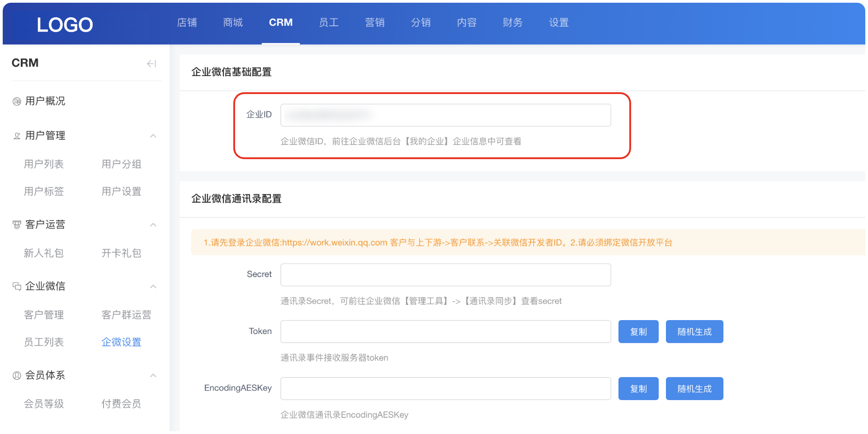Image resolution: width=868 pixels, height=434 pixels.
Task: Open 企微设置 in the sidebar
Action: tap(121, 342)
